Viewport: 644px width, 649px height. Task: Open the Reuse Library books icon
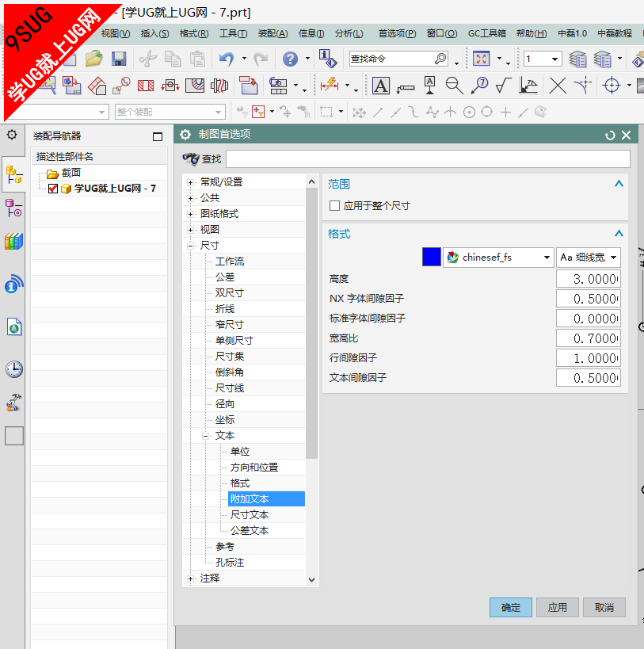13,241
